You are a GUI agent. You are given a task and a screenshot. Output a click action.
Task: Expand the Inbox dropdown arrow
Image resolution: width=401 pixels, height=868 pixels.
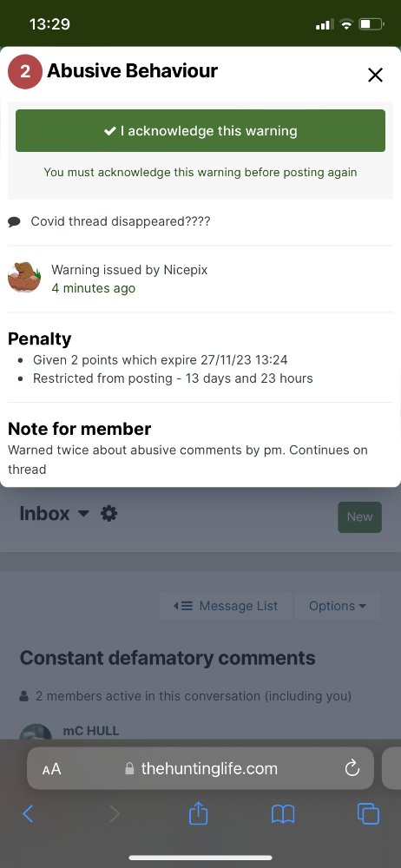(x=83, y=514)
